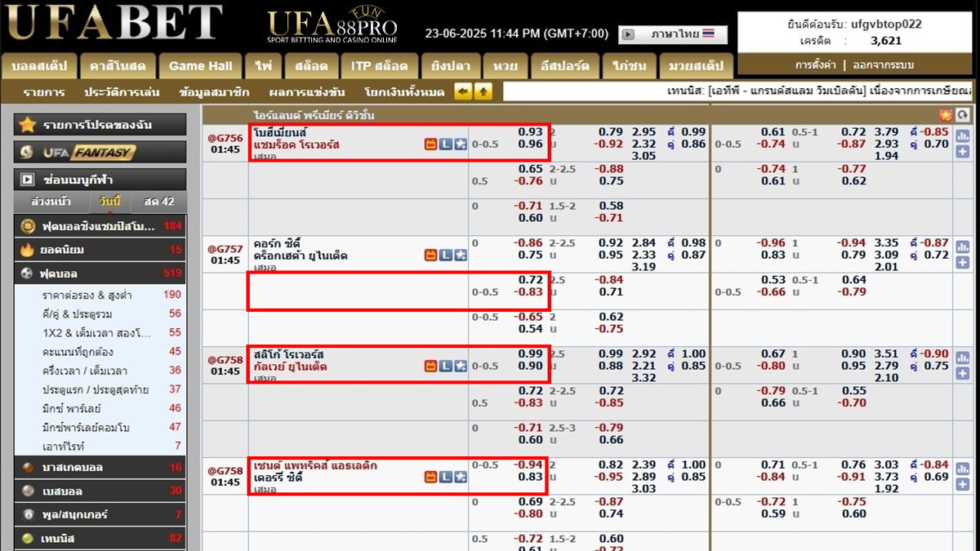Viewport: 980px width, 551px height.
Task: Open the คาสิโนสด top tab
Action: [x=118, y=66]
